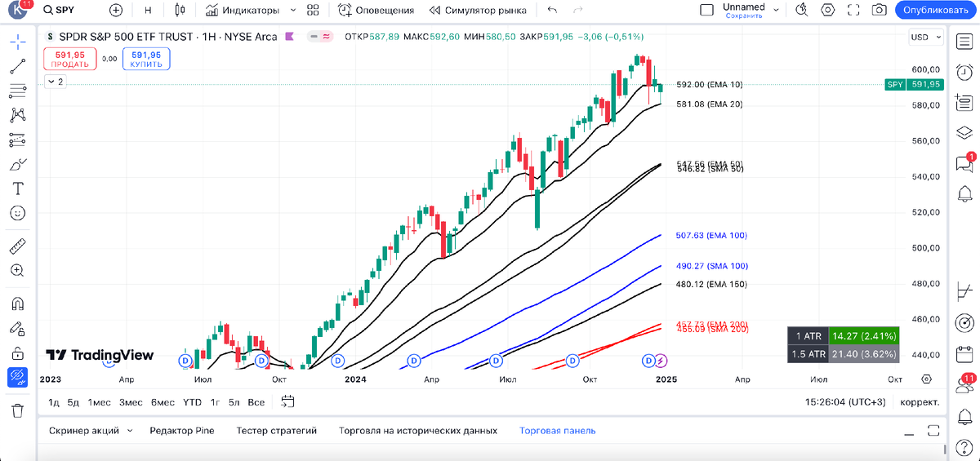Open price scale settings gear
Screen dimensions: 980x461
(926, 379)
